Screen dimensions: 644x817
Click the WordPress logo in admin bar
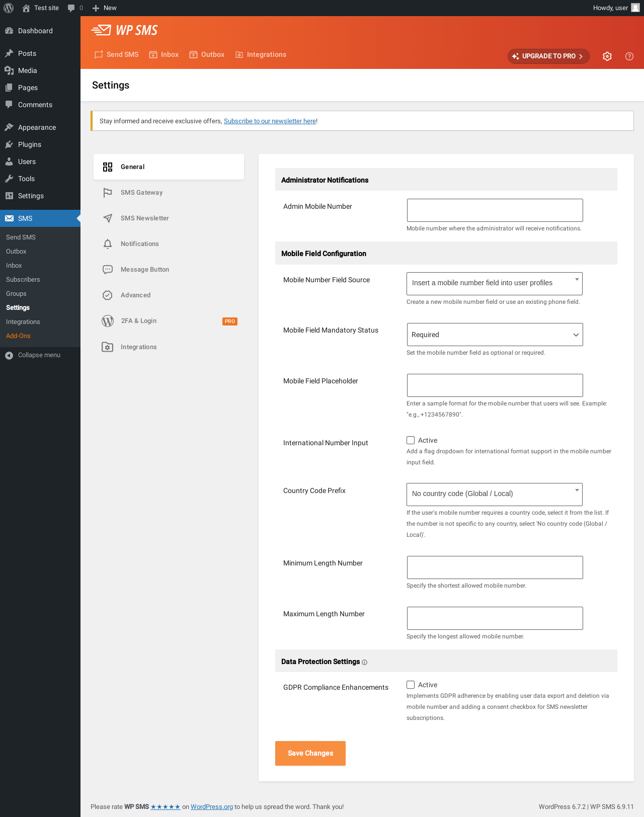point(9,8)
